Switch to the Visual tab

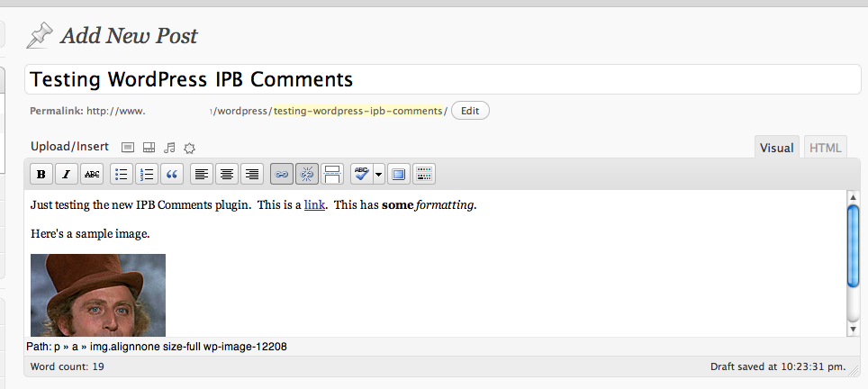(776, 148)
